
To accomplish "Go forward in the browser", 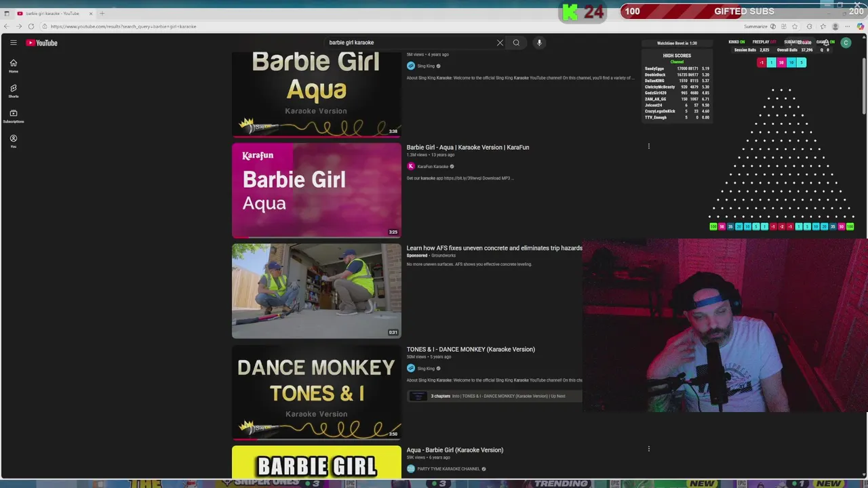I will tap(19, 26).
